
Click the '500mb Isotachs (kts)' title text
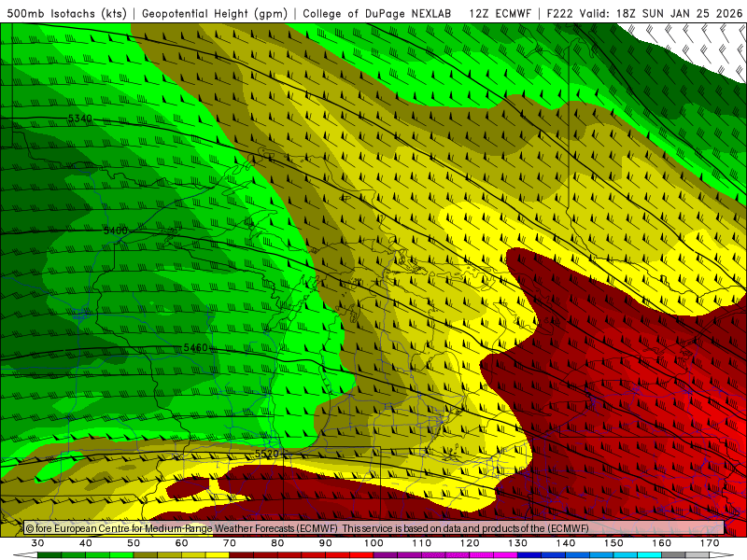tap(66, 13)
